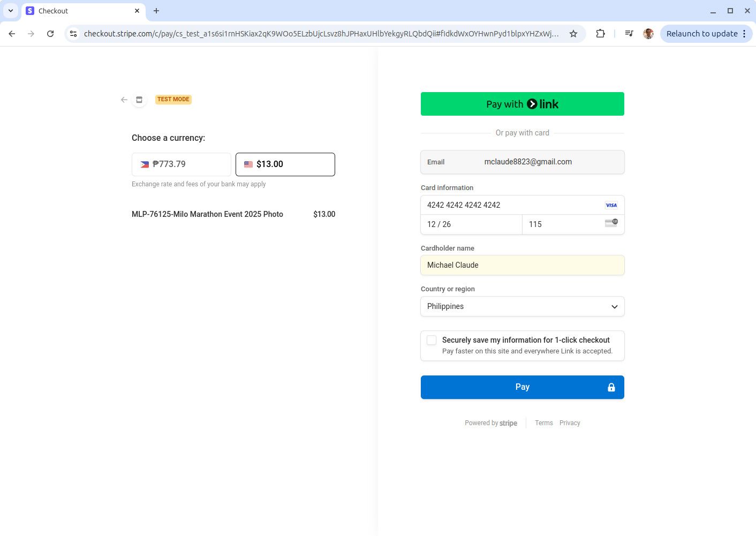This screenshot has width=756, height=536.
Task: Check the save my information for 1-click checkout box
Action: tap(432, 340)
